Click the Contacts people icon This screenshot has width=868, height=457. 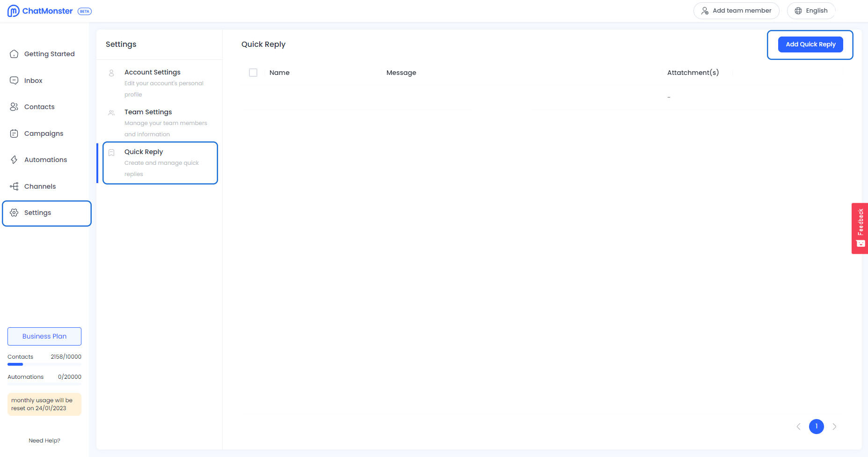pyautogui.click(x=14, y=107)
